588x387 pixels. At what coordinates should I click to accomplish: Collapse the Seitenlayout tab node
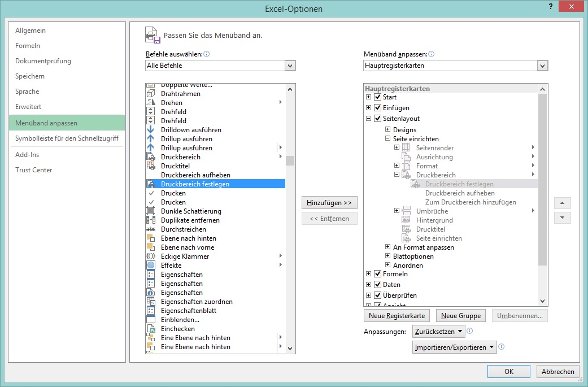point(369,119)
